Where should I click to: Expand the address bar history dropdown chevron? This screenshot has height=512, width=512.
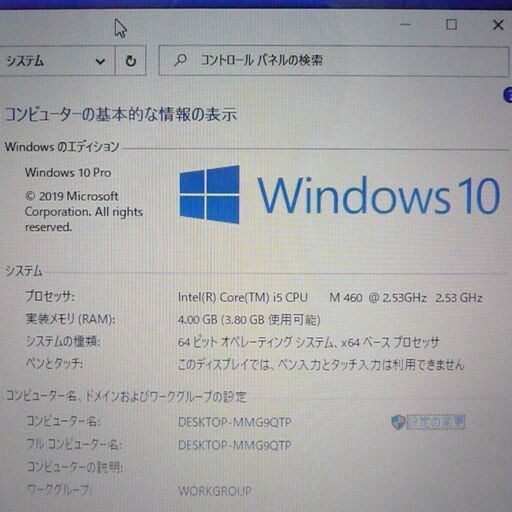pyautogui.click(x=100, y=61)
